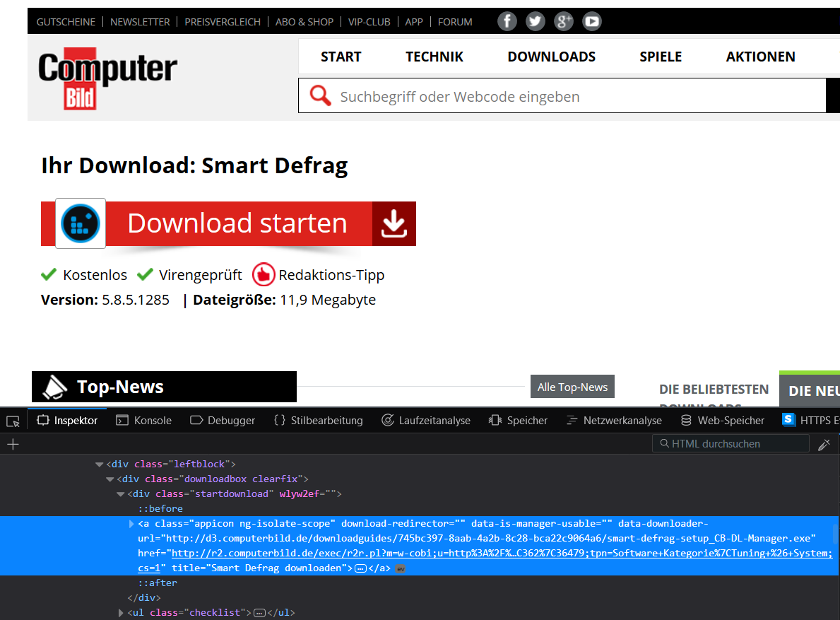The image size is (840, 620).
Task: Open the DOWNLOADS section in the site navigation
Action: click(x=551, y=57)
